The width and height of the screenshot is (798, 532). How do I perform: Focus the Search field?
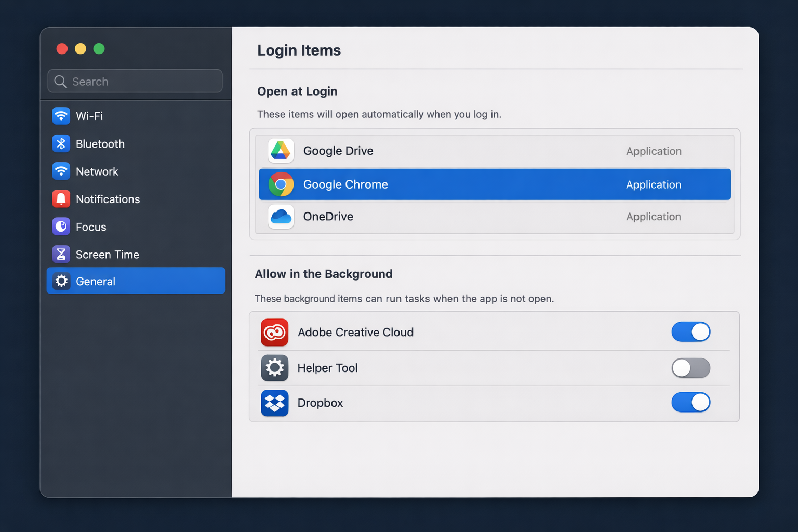click(x=135, y=81)
